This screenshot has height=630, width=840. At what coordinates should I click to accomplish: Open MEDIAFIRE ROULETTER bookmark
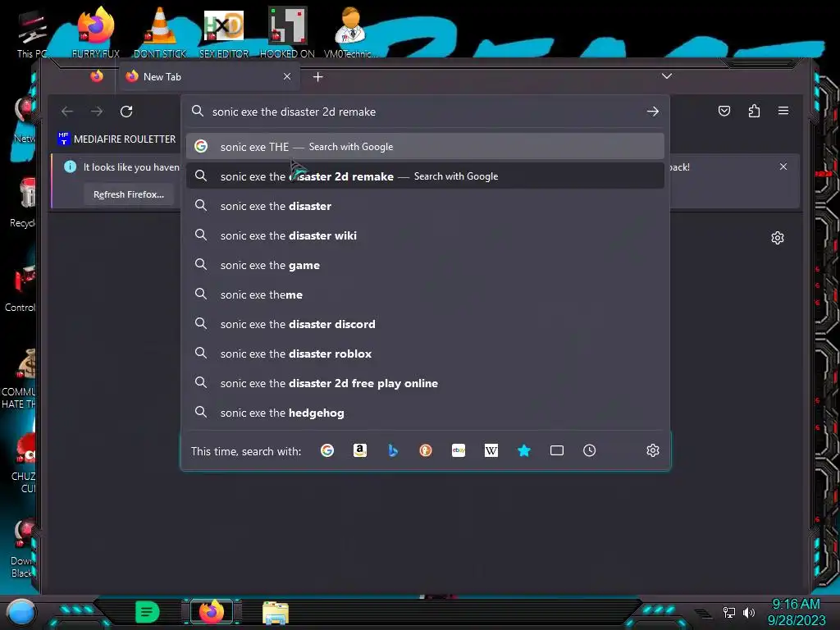116,139
